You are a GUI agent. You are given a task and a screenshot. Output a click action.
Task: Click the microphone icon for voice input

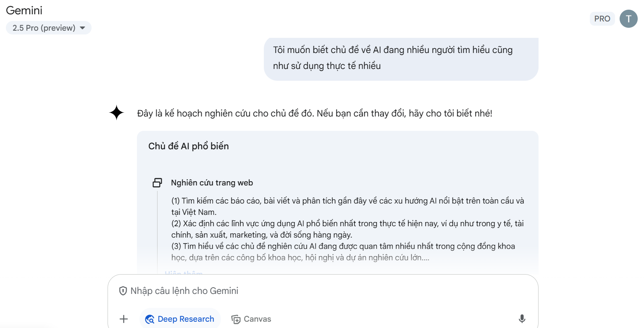[x=522, y=319]
